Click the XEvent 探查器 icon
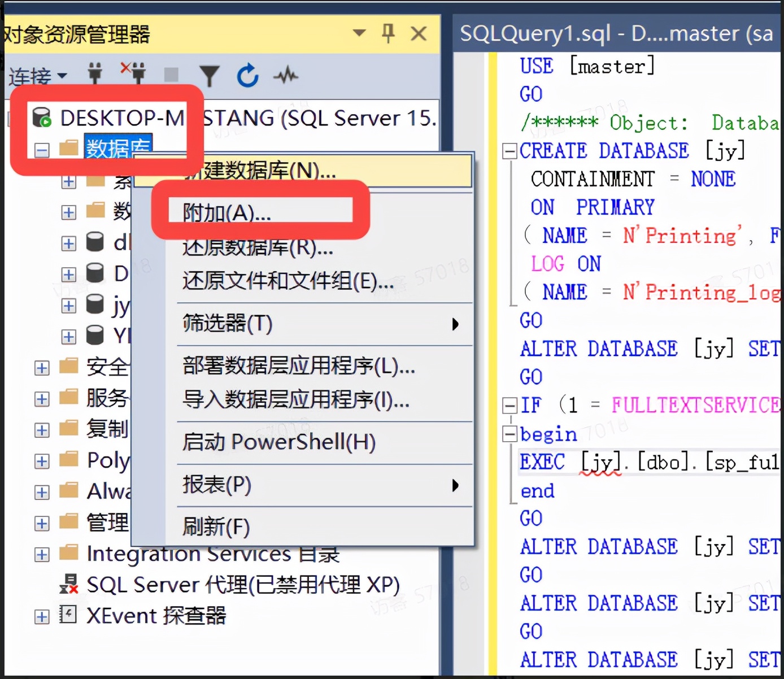Viewport: 784px width, 679px height. click(68, 615)
